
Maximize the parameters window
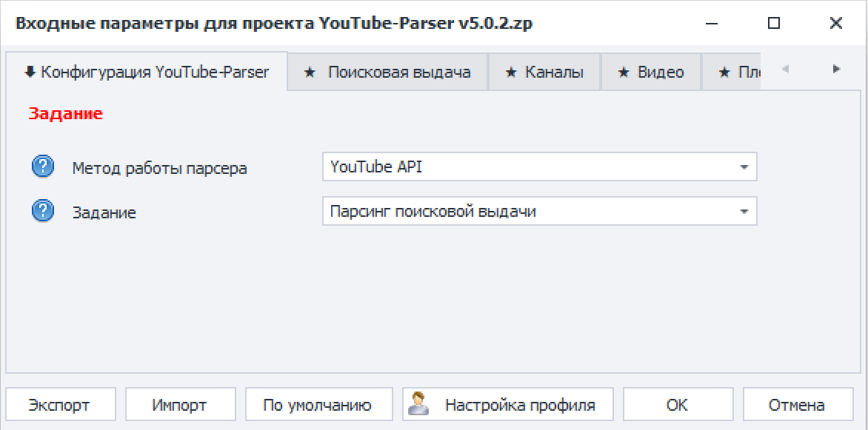774,23
